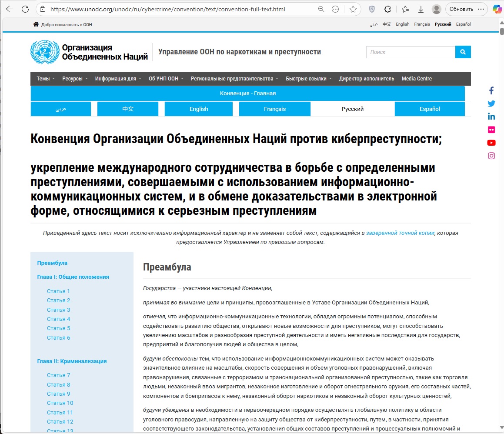Open Глава II: Криминализация sidebar link
This screenshot has height=434, width=504.
(72, 361)
